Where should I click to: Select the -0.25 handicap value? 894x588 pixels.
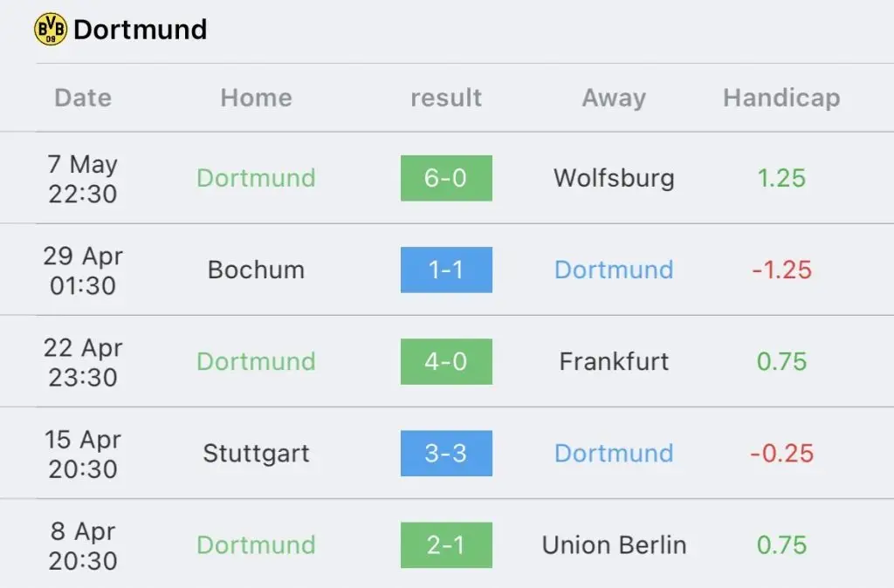tap(781, 454)
